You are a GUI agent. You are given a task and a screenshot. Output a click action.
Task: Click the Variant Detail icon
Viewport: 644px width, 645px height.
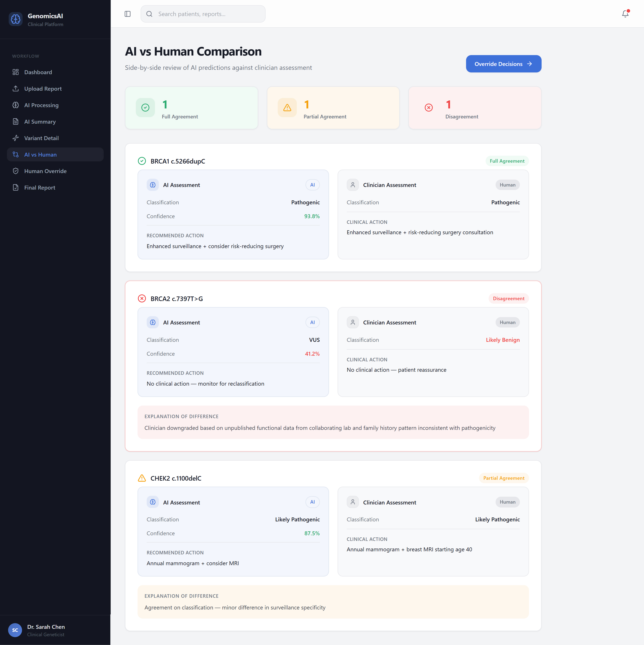16,138
